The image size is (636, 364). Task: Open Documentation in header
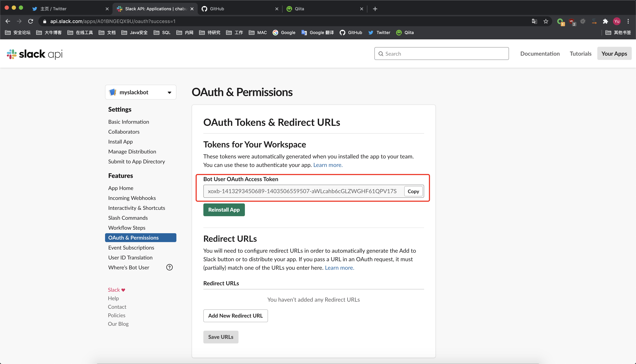point(540,54)
